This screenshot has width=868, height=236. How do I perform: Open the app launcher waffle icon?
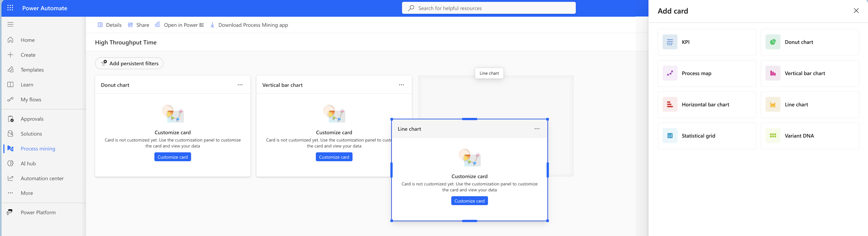(x=10, y=8)
